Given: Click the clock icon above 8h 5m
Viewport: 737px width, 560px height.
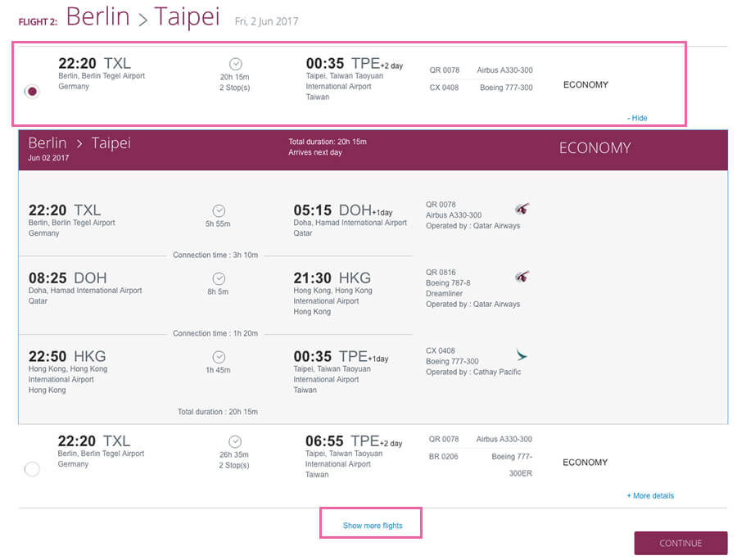Looking at the screenshot, I should click(x=219, y=278).
